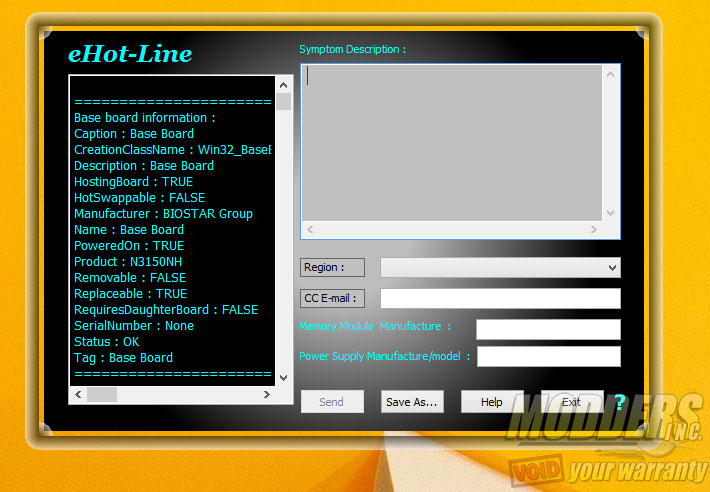Click the info panel scroll down arrow
The height and width of the screenshot is (492, 710).
coord(283,377)
